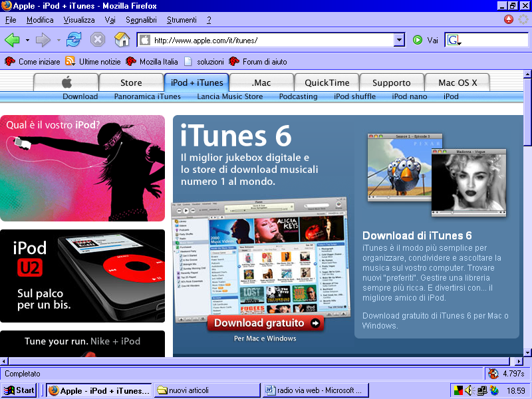The height and width of the screenshot is (399, 532).
Task: Click the vertical scrollbar down arrow
Action: point(527,352)
